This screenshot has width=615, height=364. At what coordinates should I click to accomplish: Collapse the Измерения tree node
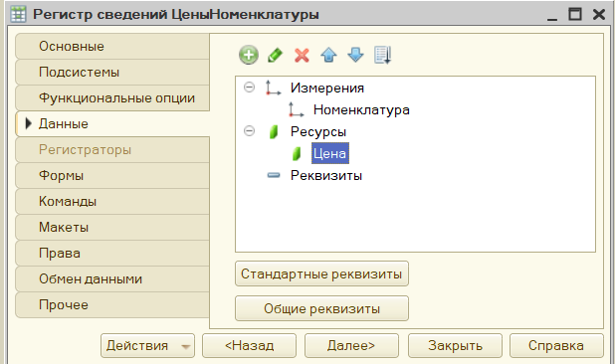[249, 87]
